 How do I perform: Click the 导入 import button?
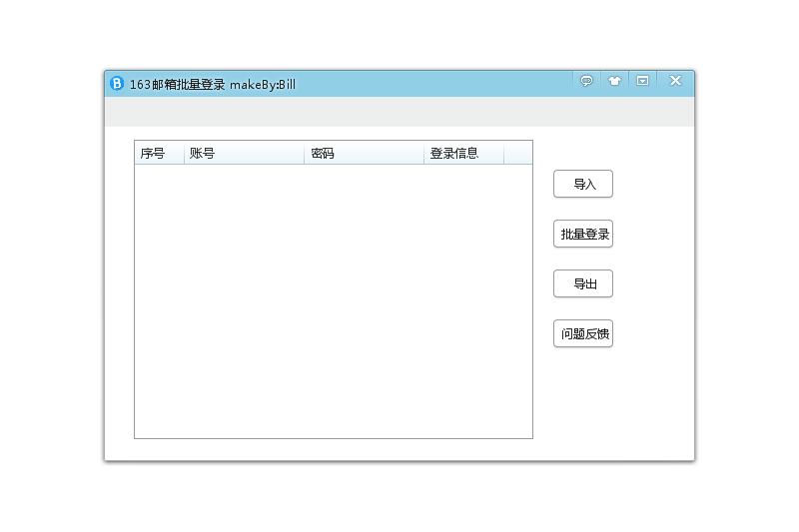(583, 184)
